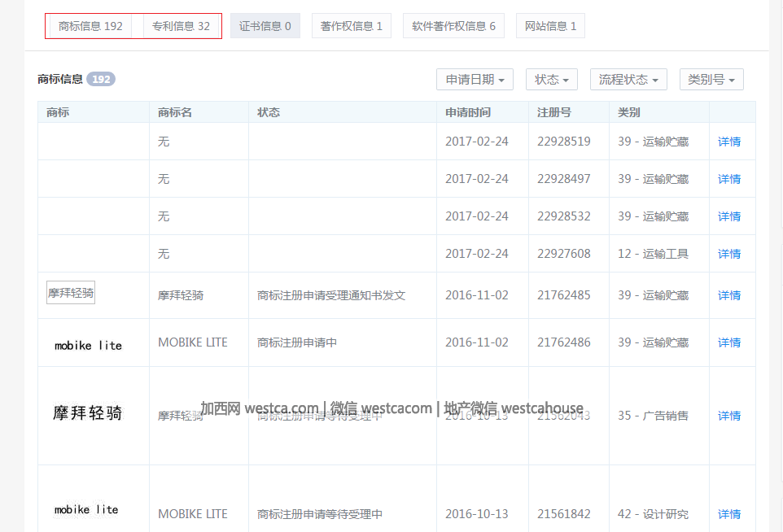This screenshot has height=532, width=783.
Task: Click the 192 count badge beside 商标信息
Action: pos(101,80)
